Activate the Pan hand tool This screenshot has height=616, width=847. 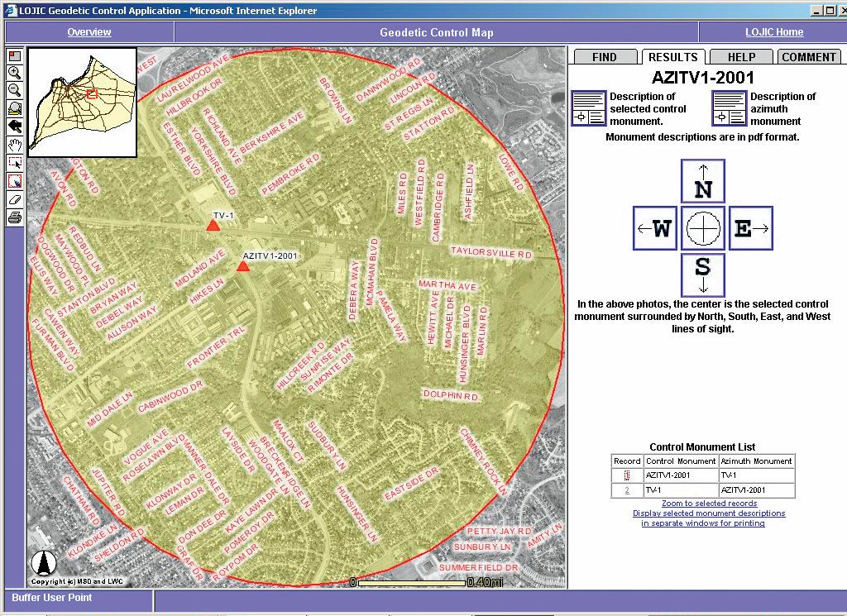(15, 145)
